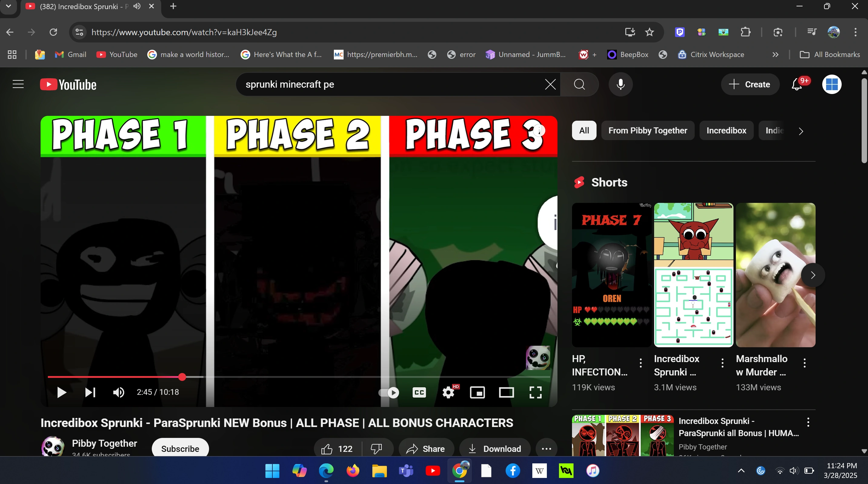Image resolution: width=868 pixels, height=484 pixels.
Task: Toggle the autoplay switch
Action: [x=389, y=392]
